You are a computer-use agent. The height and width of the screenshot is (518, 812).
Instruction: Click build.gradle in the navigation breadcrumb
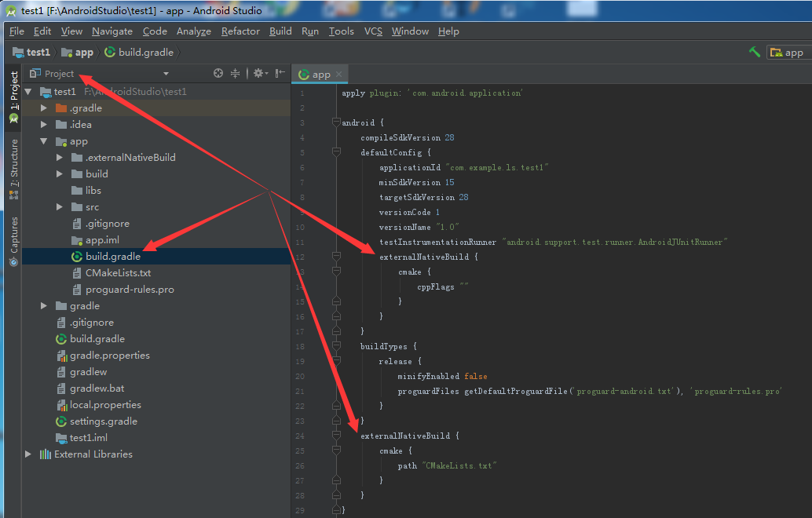point(139,53)
